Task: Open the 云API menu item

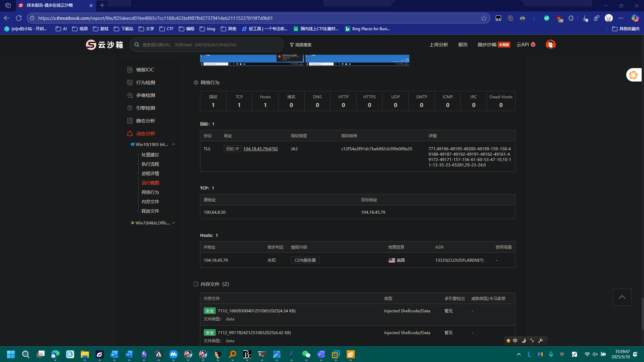Action: coord(526,45)
